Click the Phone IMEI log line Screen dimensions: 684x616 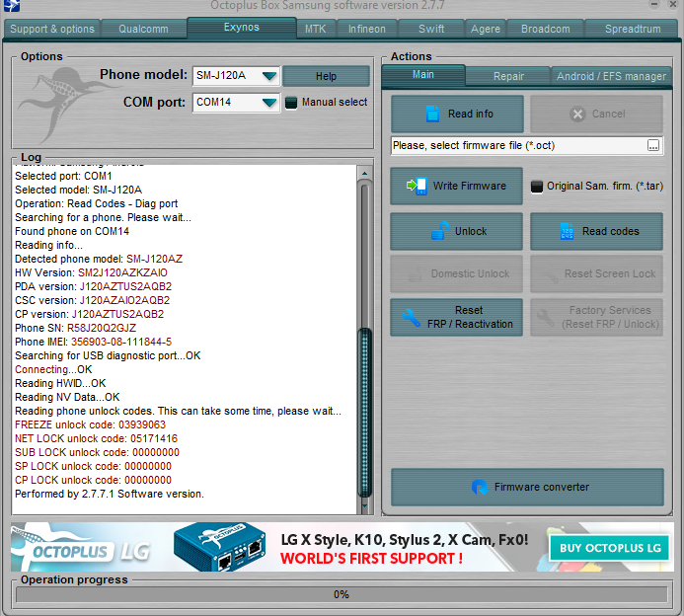pos(94,342)
